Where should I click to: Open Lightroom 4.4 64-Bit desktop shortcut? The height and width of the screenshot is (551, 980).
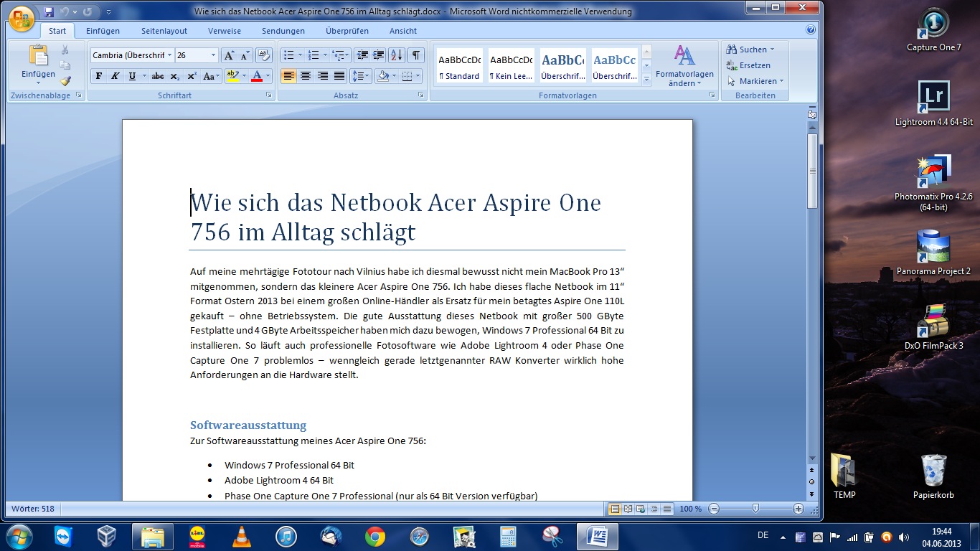coord(933,104)
